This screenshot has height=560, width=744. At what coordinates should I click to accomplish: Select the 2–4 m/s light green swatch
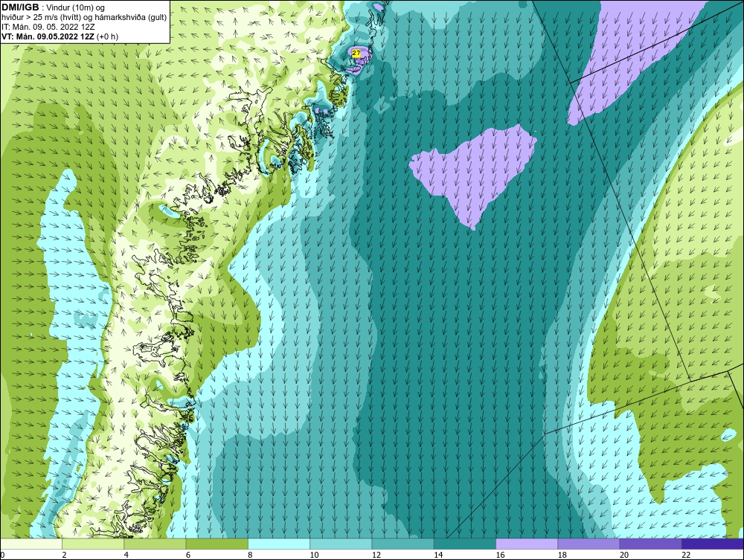[x=93, y=544]
